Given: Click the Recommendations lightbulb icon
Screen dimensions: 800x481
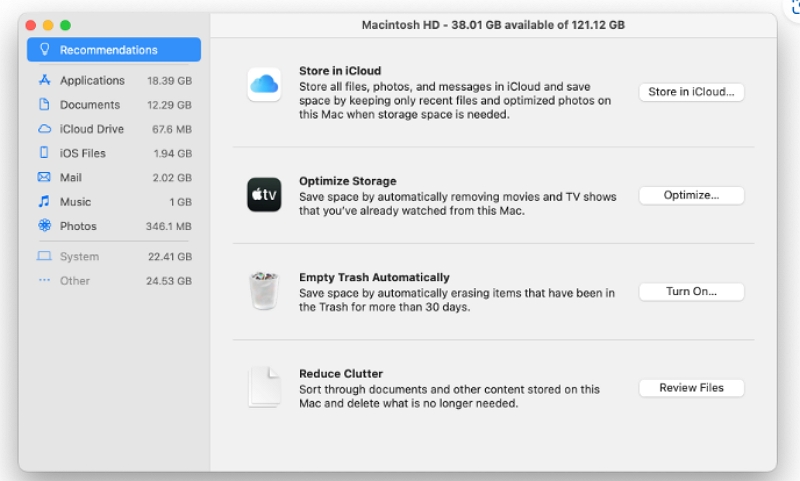Looking at the screenshot, I should (44, 49).
